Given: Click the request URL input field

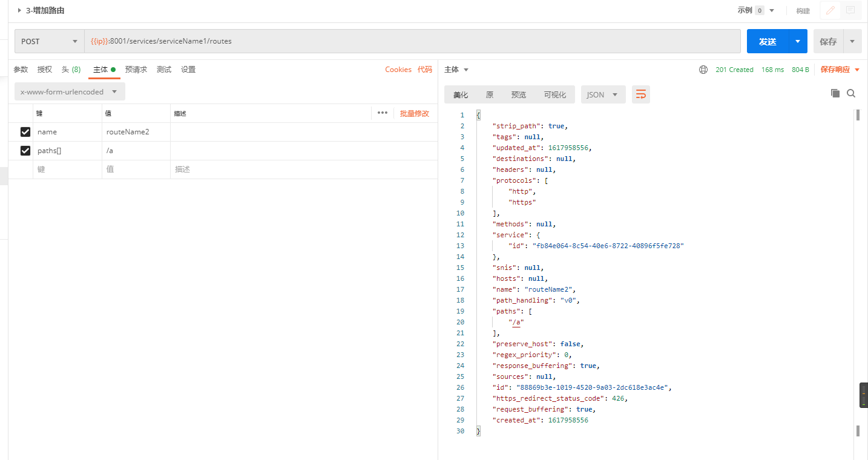Looking at the screenshot, I should click(412, 41).
